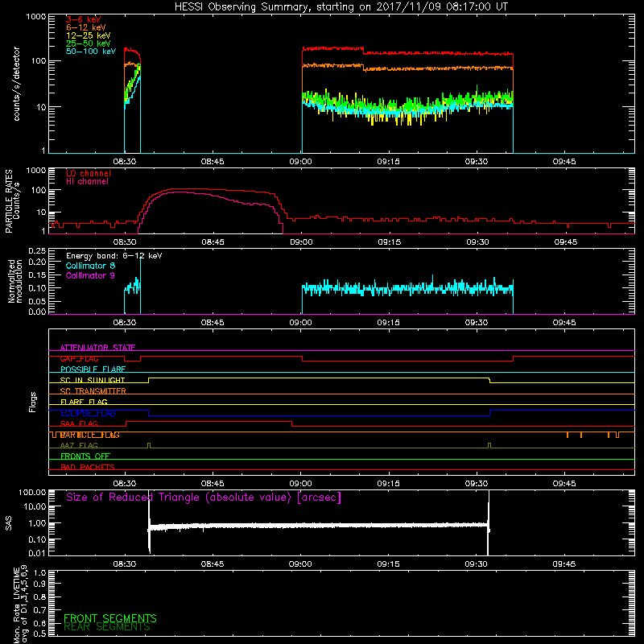This screenshot has width=644, height=644.
Task: Click "09:15" tick under the particle rates panel
Action: click(390, 242)
